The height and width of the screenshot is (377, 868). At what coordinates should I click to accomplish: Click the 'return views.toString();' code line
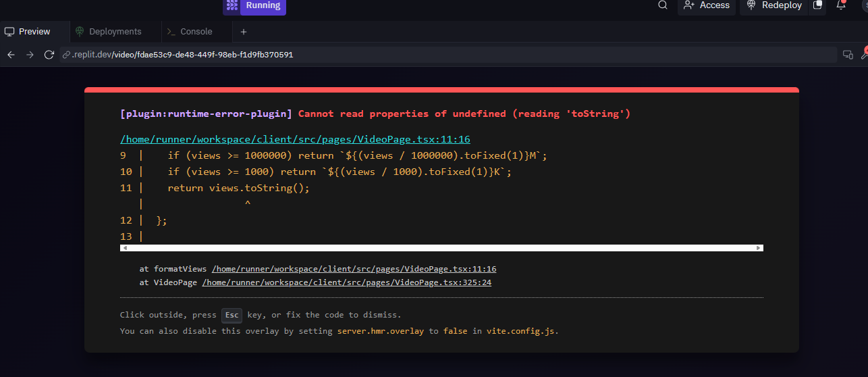coord(239,188)
